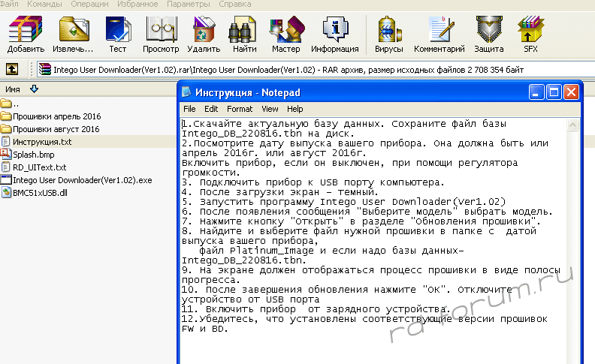Open the Избранное menu in WinRAR
595x364 pixels.
coord(137,5)
